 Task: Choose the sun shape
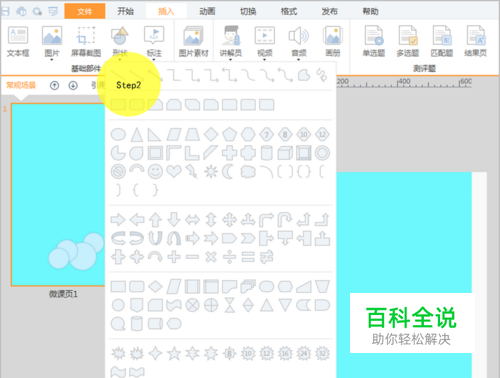[211, 172]
